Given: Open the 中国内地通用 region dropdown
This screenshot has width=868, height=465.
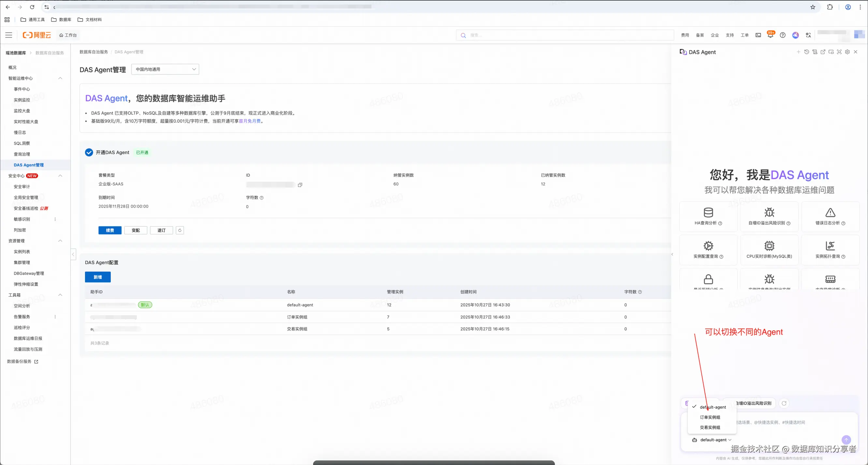Looking at the screenshot, I should (x=165, y=69).
